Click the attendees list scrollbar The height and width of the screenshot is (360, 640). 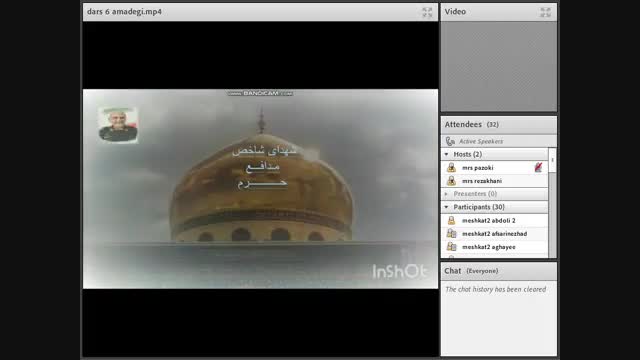point(552,202)
